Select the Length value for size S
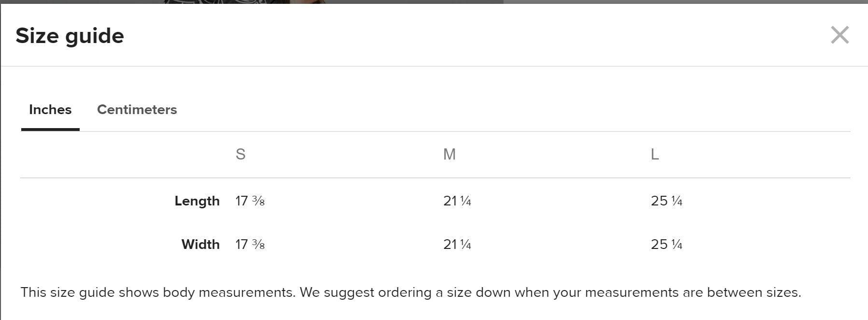868x320 pixels. click(x=250, y=201)
